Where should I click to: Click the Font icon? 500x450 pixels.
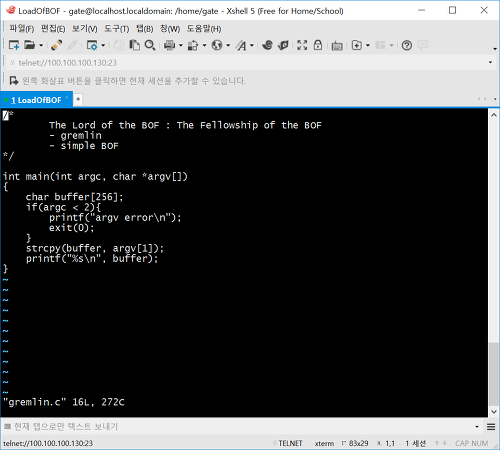241,45
